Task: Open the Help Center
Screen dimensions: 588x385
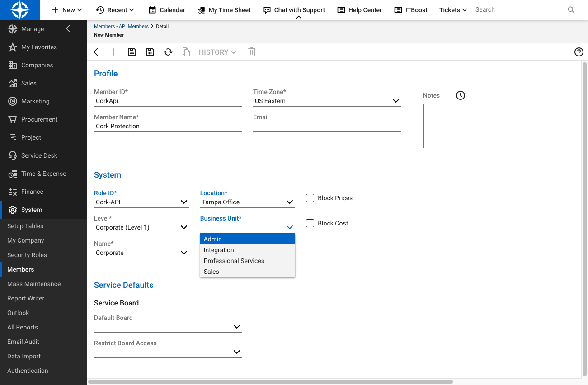Action: [x=360, y=10]
